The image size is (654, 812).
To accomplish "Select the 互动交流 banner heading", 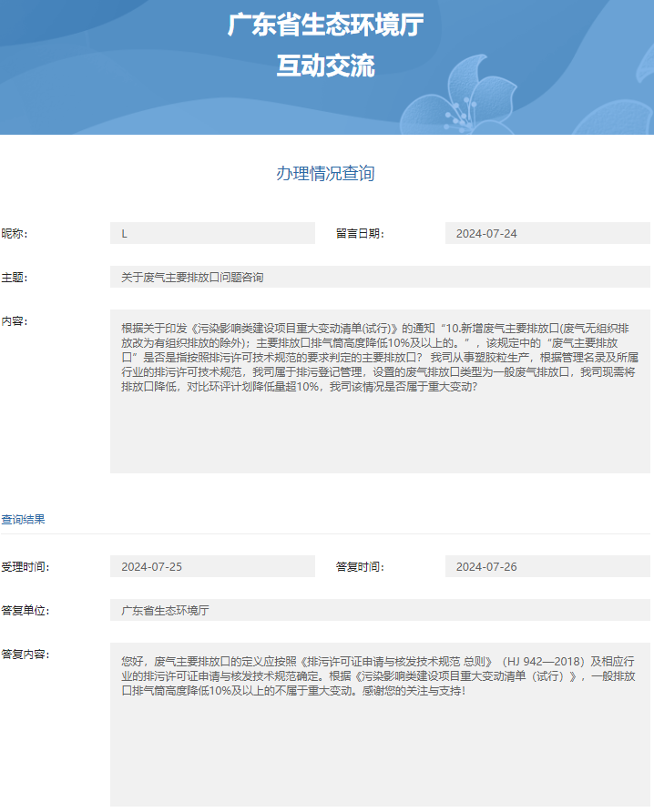I will click(326, 66).
